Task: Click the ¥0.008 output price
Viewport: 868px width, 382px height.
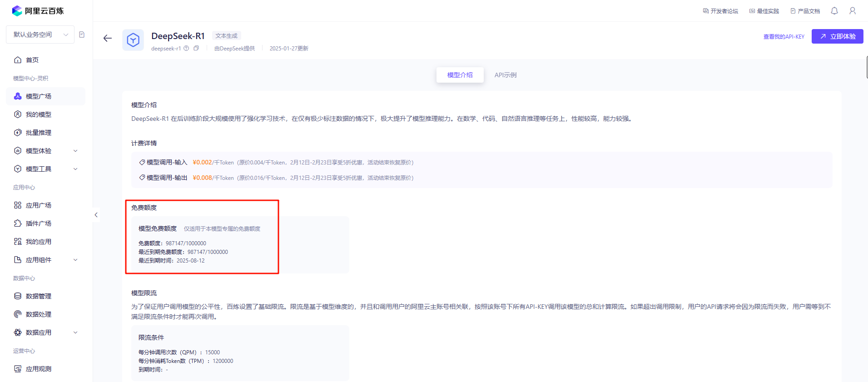Action: [202, 178]
